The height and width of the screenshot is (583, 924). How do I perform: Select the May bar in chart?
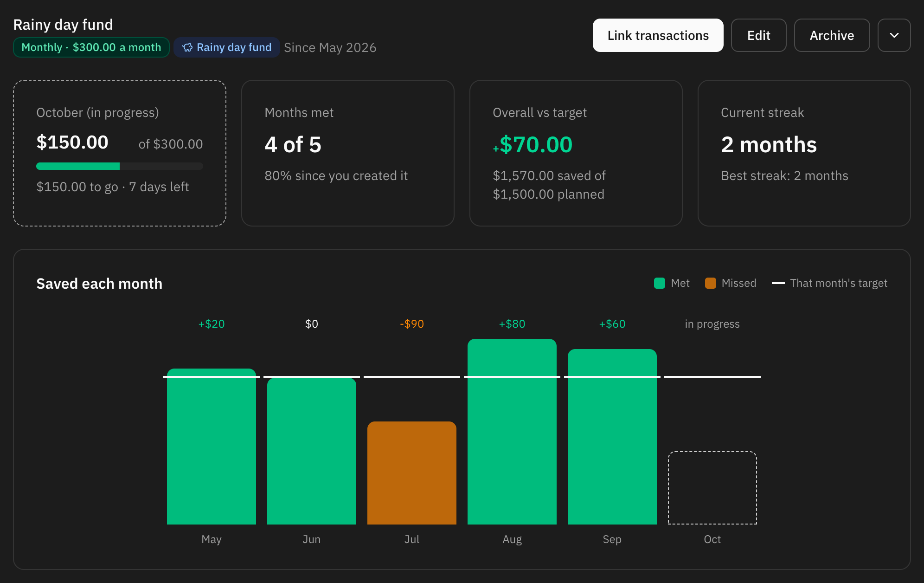point(212,447)
